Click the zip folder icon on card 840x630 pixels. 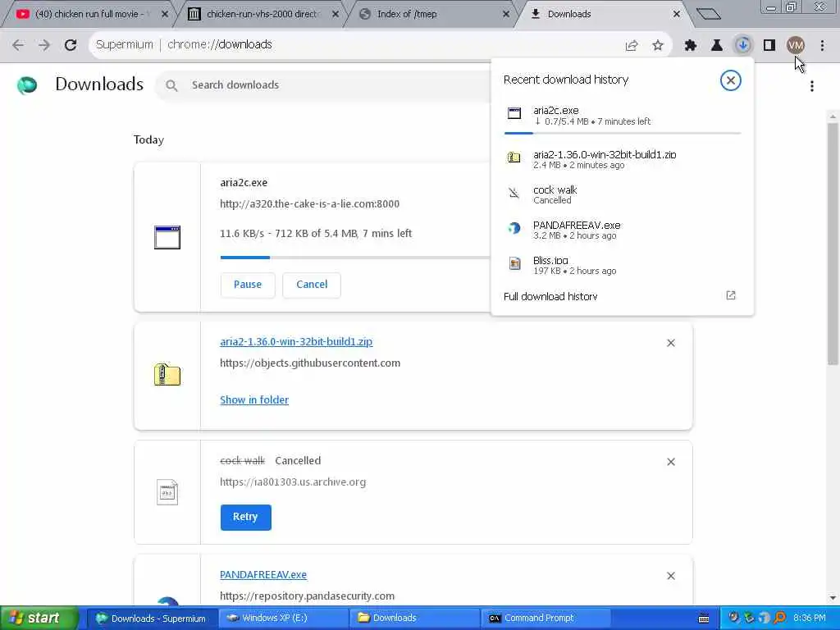click(x=167, y=374)
